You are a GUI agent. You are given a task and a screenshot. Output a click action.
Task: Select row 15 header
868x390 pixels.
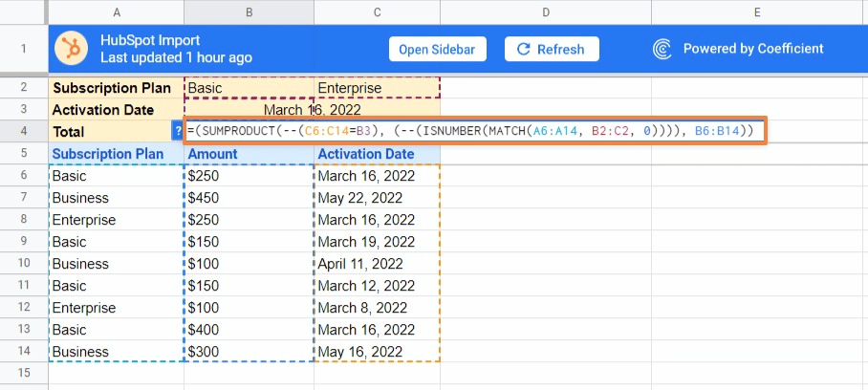click(24, 373)
